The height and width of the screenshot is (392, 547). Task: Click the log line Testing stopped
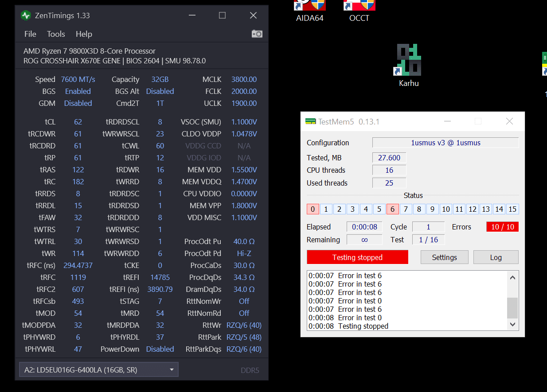pyautogui.click(x=363, y=326)
